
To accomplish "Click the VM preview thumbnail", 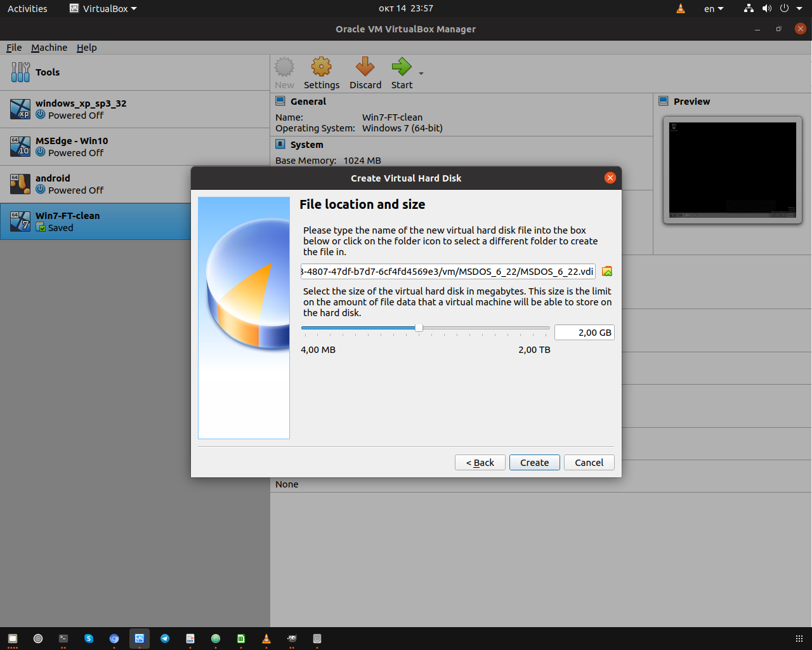I will pos(733,170).
